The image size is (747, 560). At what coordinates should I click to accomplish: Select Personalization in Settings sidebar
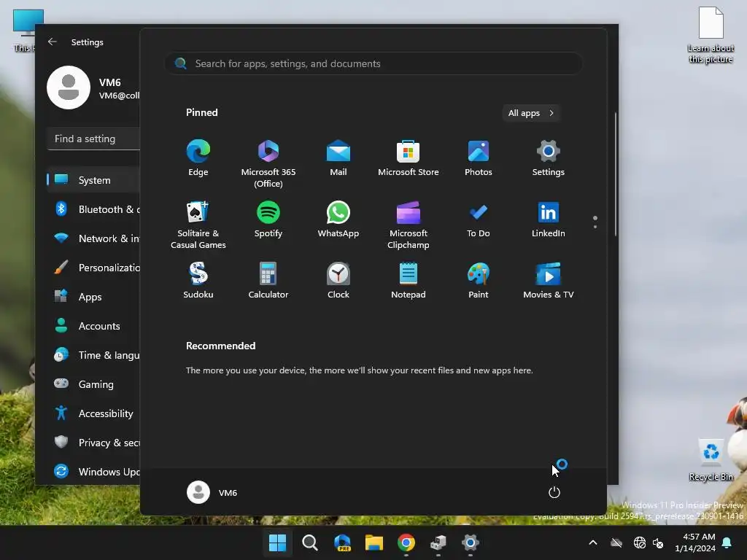coord(93,267)
